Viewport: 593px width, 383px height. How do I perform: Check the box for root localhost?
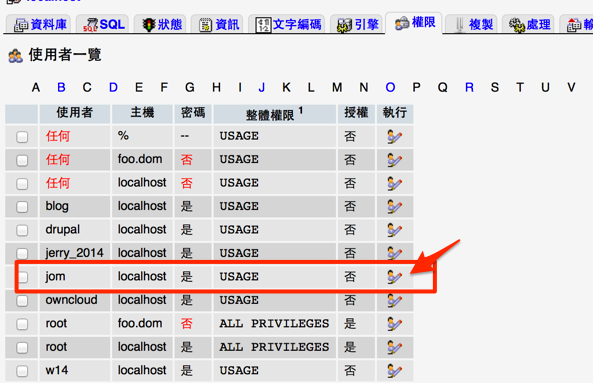tap(22, 347)
